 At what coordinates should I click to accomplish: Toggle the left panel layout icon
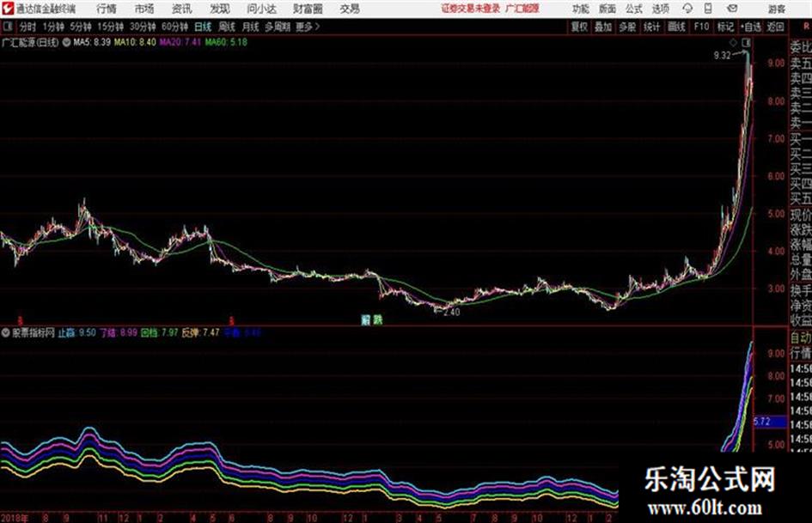click(8, 26)
